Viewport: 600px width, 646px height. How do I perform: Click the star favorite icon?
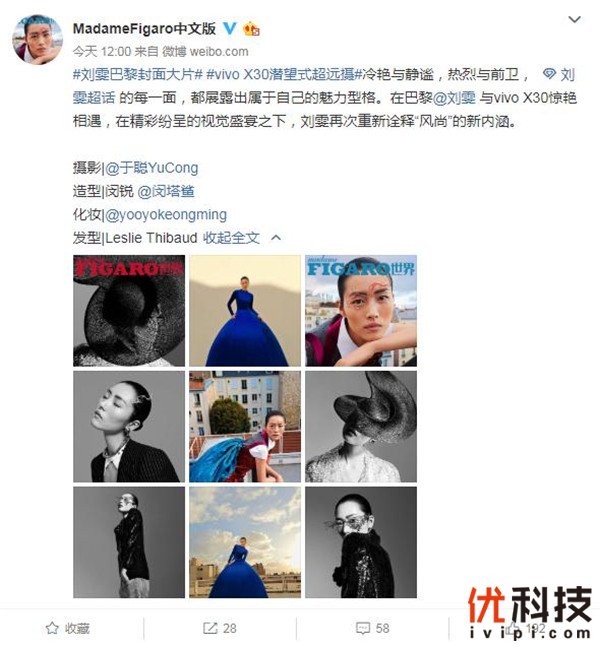(52, 628)
